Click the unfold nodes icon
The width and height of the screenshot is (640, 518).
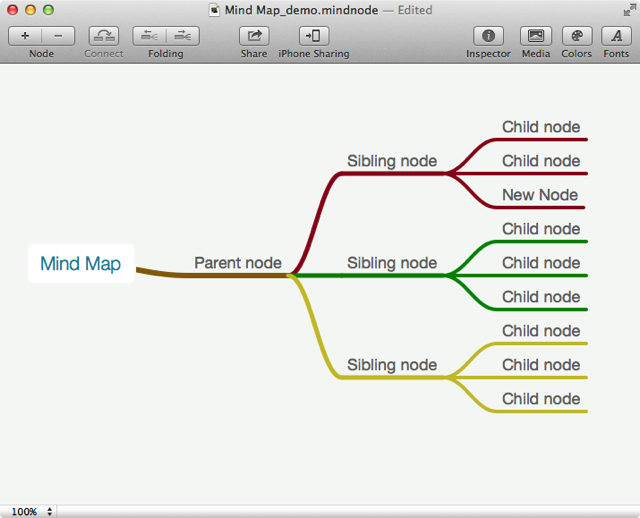[183, 36]
